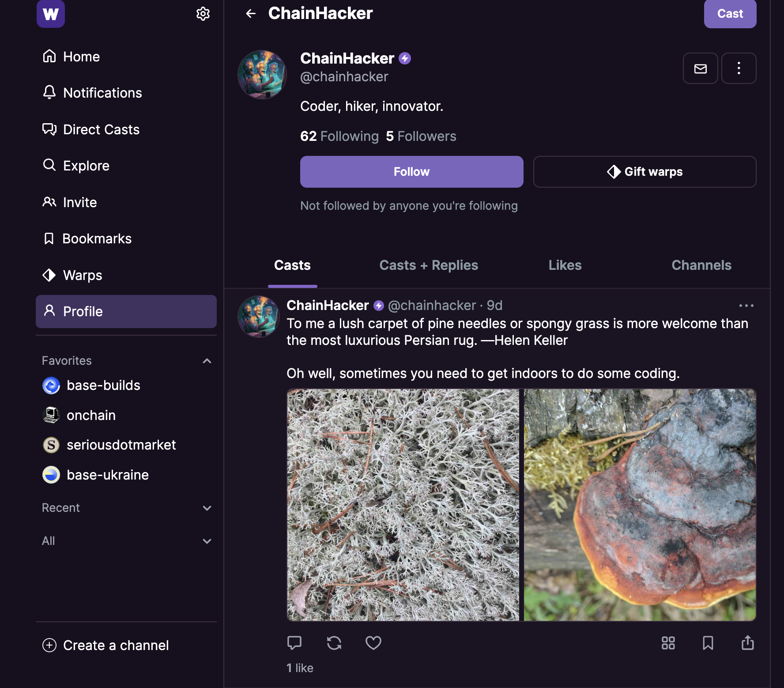
Task: Share the cast using the share icon
Action: [x=748, y=643]
